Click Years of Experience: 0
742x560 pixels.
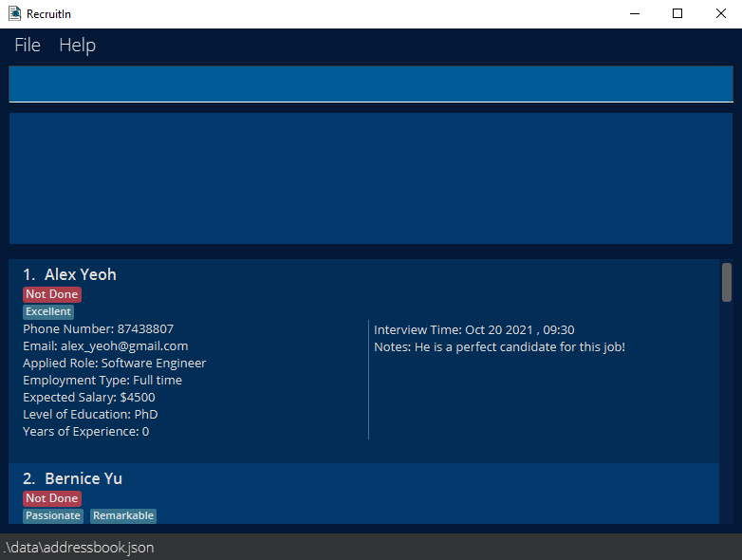pyautogui.click(x=86, y=431)
